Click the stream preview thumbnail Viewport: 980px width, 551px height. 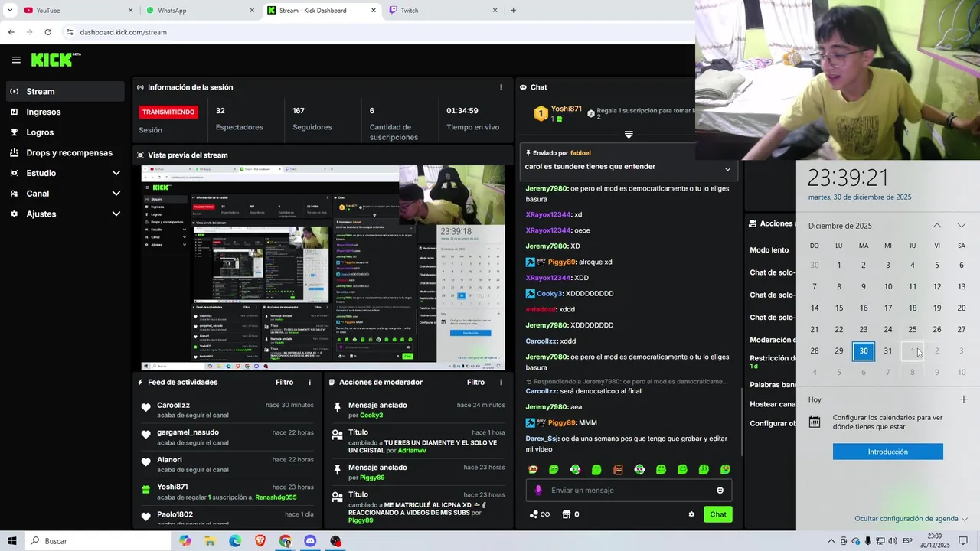[322, 267]
